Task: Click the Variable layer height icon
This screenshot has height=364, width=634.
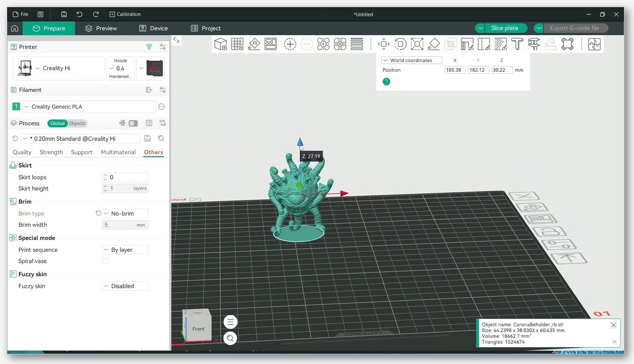Action: point(357,44)
